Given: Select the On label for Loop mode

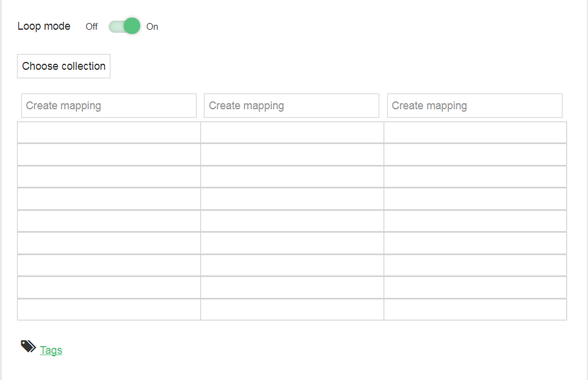Looking at the screenshot, I should [x=152, y=27].
